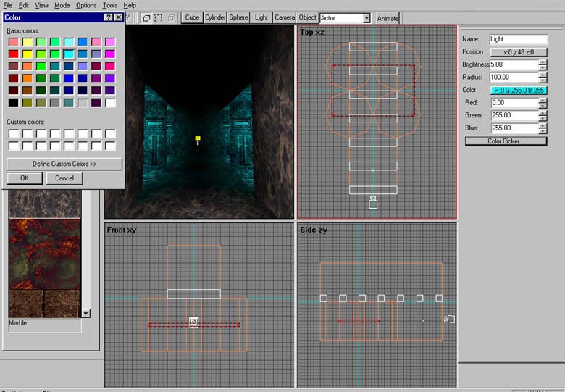Click the Top xz viewport label

[x=312, y=32]
